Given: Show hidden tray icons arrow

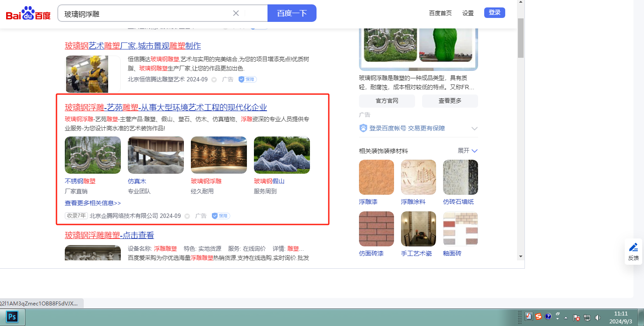Looking at the screenshot, I should click(566, 318).
